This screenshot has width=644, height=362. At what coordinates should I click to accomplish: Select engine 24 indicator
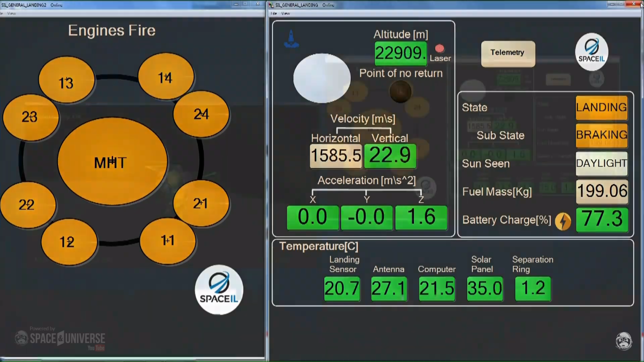tap(201, 114)
